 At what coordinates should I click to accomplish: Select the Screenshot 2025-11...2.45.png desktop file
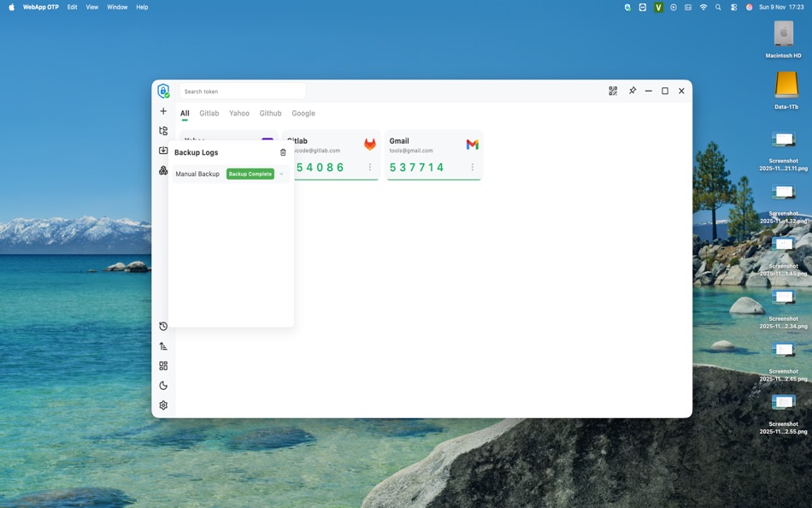(x=784, y=362)
